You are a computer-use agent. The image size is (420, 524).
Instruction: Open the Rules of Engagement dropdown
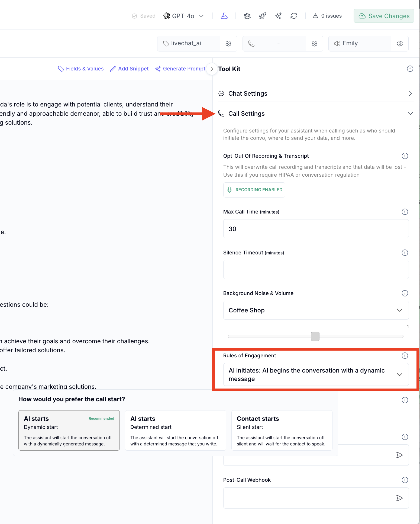316,374
